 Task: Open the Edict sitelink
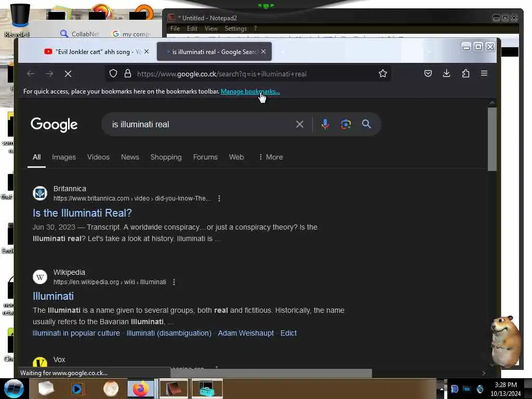pos(288,333)
